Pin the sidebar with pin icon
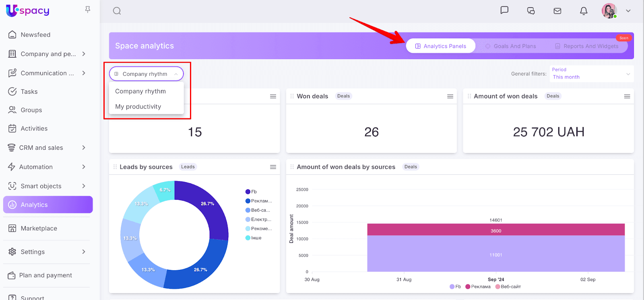Image resolution: width=644 pixels, height=300 pixels. point(87,10)
